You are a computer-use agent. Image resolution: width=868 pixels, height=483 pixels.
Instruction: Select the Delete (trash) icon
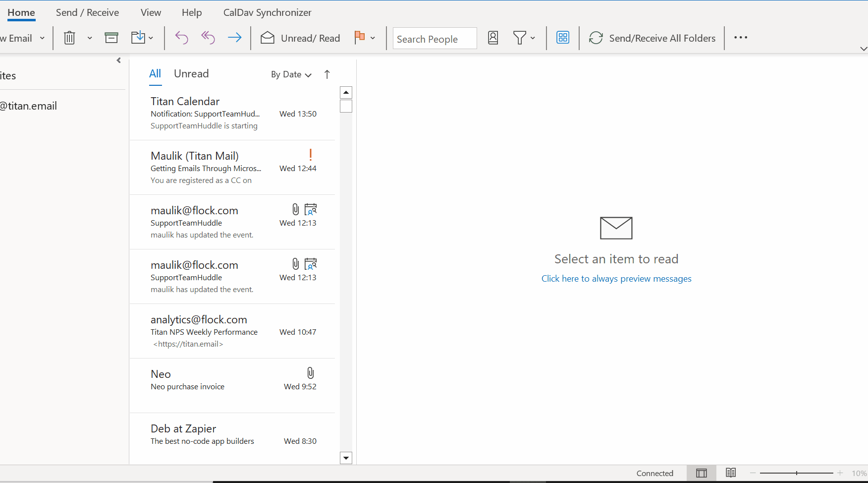pyautogui.click(x=69, y=38)
